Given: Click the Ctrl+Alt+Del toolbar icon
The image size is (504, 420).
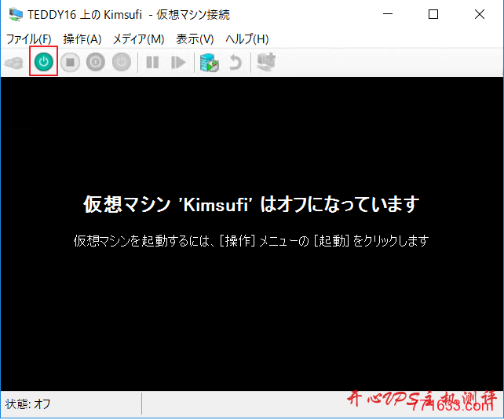Looking at the screenshot, I should 14,62.
